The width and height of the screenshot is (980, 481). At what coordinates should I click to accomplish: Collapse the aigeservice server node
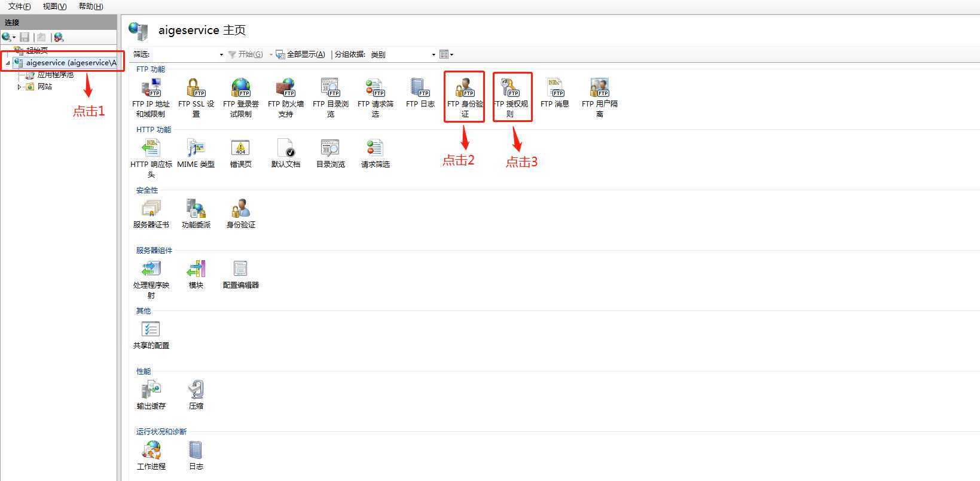click(x=7, y=63)
